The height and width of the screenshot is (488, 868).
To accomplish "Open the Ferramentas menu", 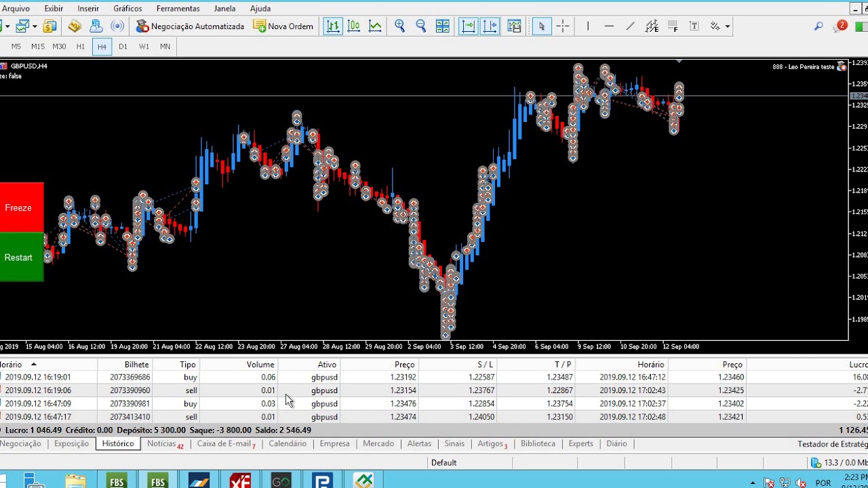I will point(178,9).
